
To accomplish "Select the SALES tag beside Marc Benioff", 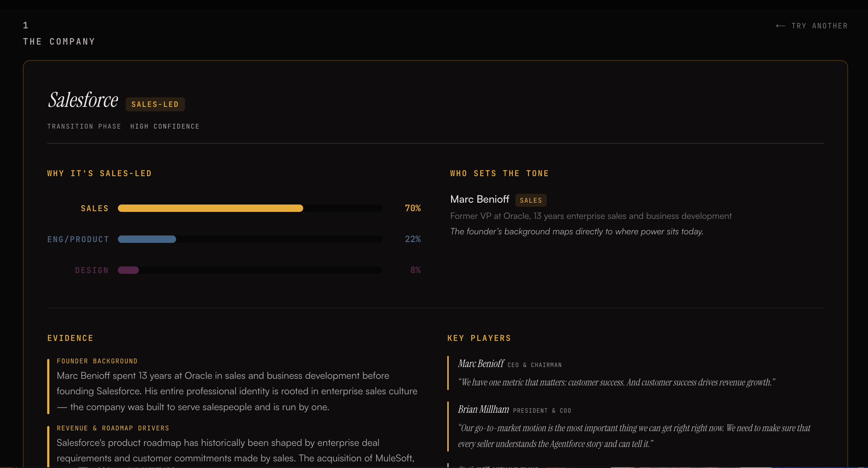I will 531,200.
